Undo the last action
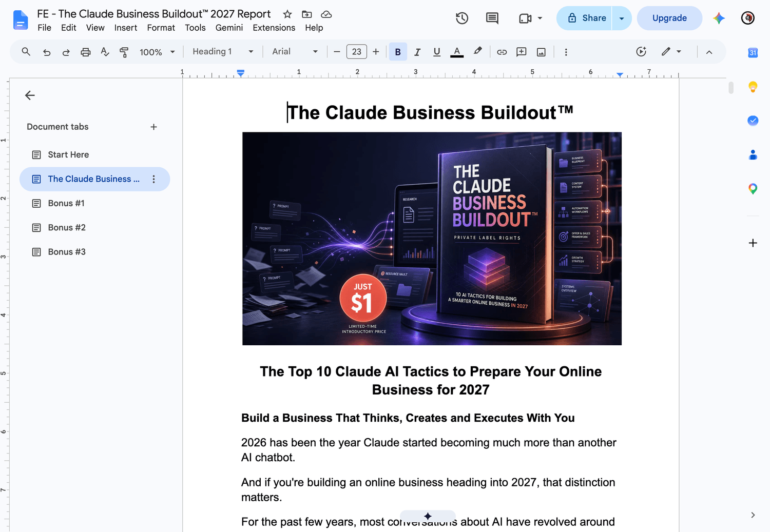 [47, 52]
